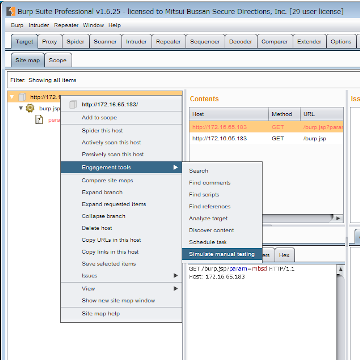The image size is (360, 360).
Task: Click the contents table horizontal scrollbar right arrow
Action: 338,218
